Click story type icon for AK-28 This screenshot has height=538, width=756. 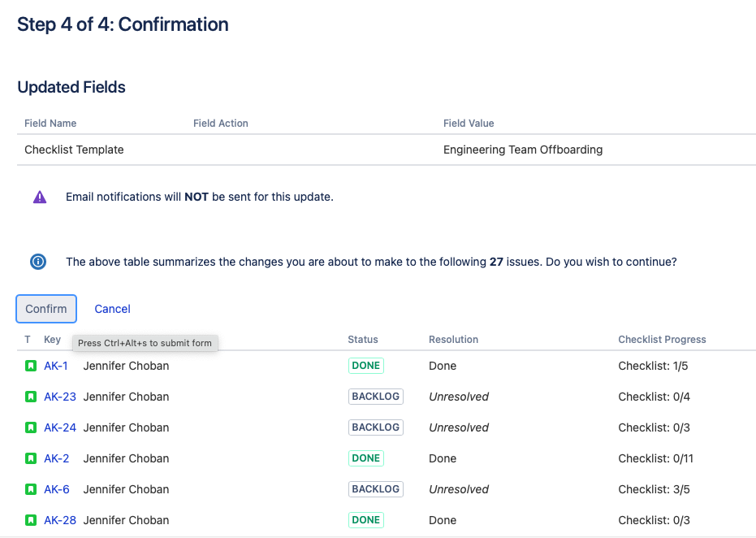(x=31, y=520)
